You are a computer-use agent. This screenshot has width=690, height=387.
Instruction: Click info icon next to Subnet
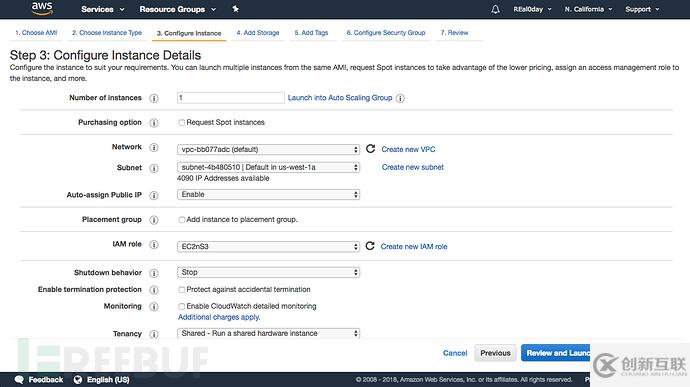(x=154, y=168)
